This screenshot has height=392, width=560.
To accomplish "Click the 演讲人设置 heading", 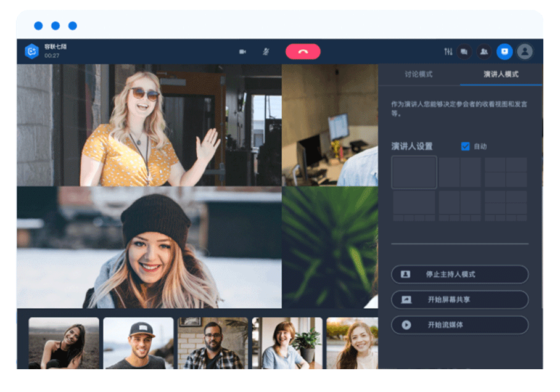I will [x=412, y=146].
